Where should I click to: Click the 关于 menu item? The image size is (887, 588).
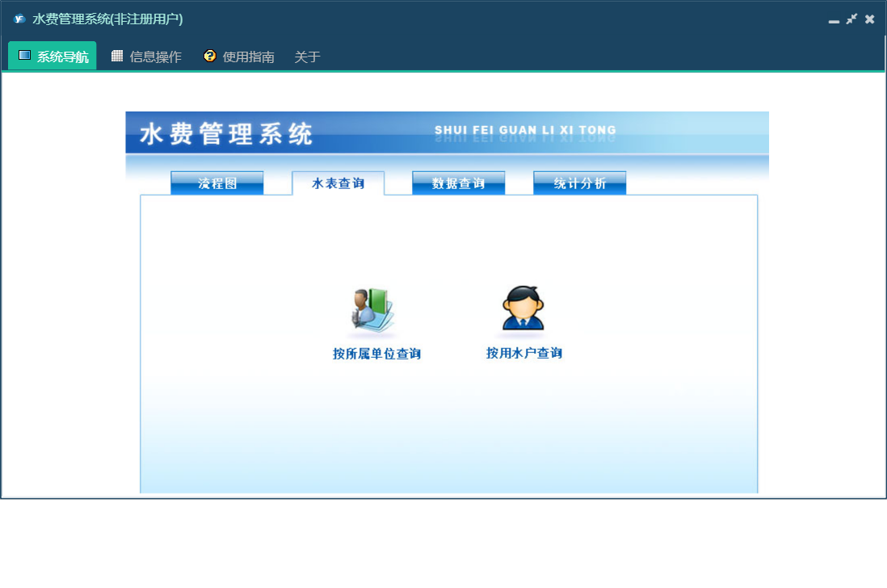coord(307,57)
